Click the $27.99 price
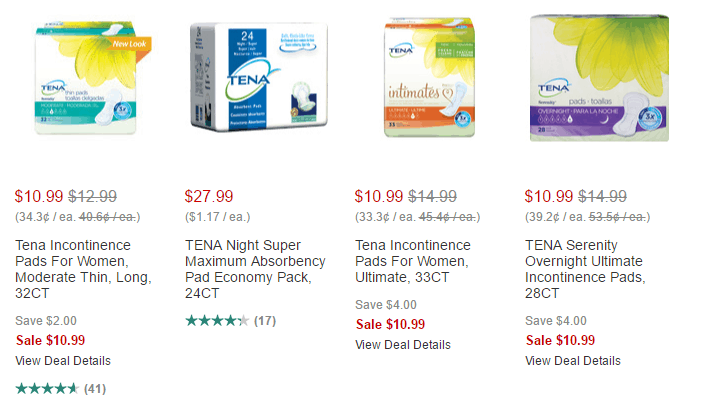Viewport: 706px width, 420px height. [x=209, y=197]
